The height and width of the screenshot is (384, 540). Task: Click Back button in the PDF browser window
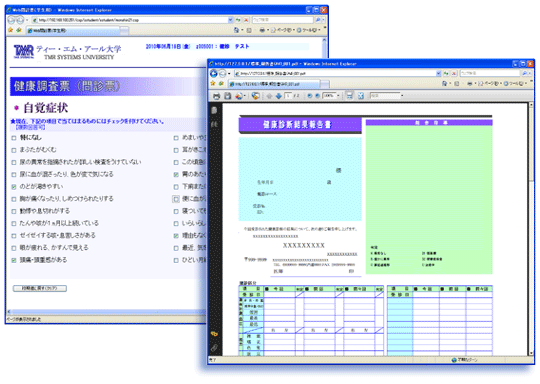(x=214, y=73)
